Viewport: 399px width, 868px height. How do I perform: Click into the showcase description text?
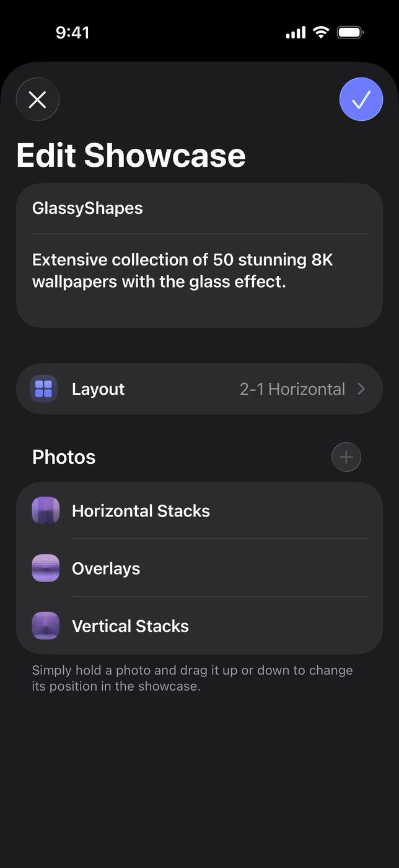tap(183, 271)
